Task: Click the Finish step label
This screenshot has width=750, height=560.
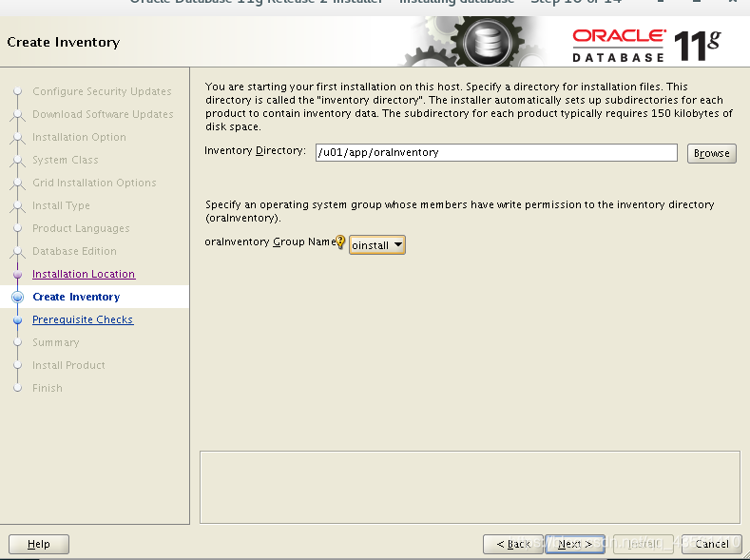Action: coord(48,388)
